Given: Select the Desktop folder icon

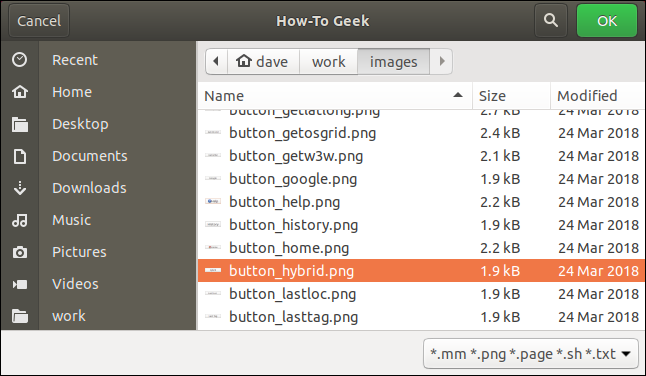Looking at the screenshot, I should point(20,124).
